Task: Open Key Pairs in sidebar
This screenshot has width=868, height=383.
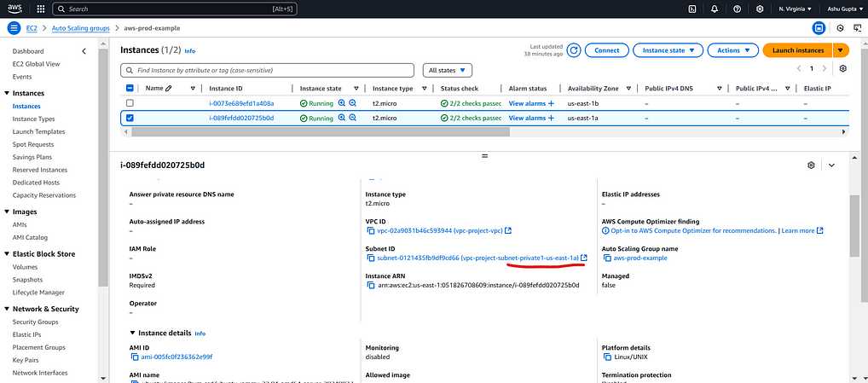Action: point(26,360)
